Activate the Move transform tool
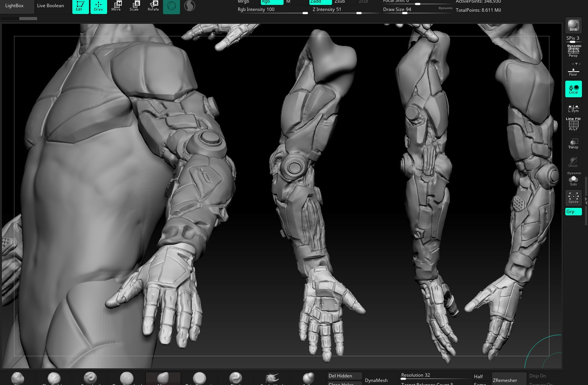The height and width of the screenshot is (385, 588). 116,6
